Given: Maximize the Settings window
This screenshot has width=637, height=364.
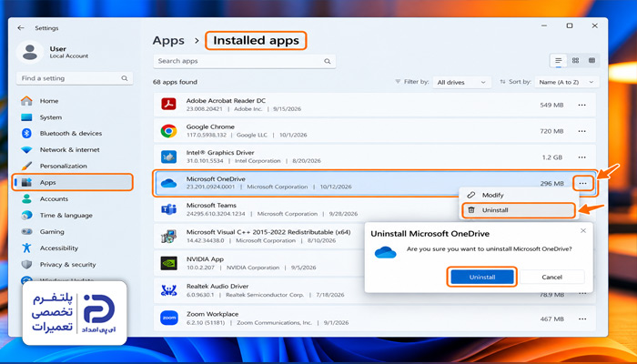Looking at the screenshot, I should pos(570,25).
